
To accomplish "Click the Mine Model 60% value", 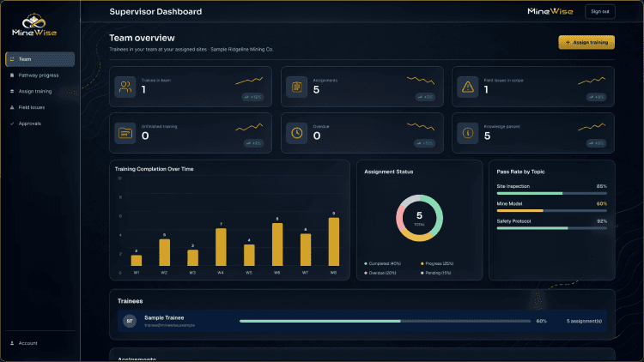I will pos(601,203).
